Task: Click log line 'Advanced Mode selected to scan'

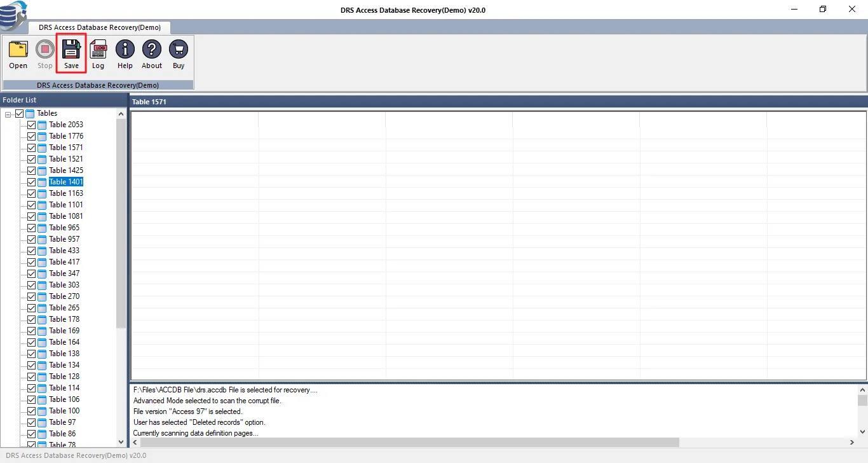Action: click(x=207, y=401)
